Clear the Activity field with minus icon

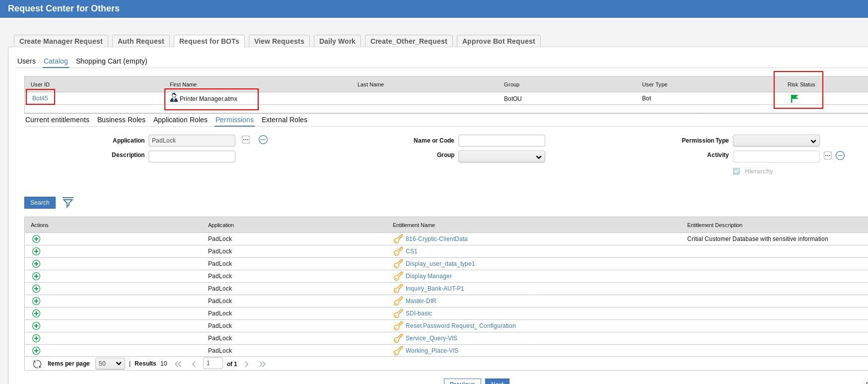coord(840,155)
